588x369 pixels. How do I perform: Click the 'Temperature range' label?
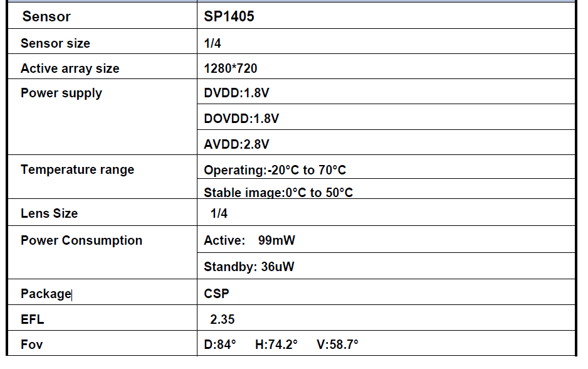pyautogui.click(x=77, y=169)
